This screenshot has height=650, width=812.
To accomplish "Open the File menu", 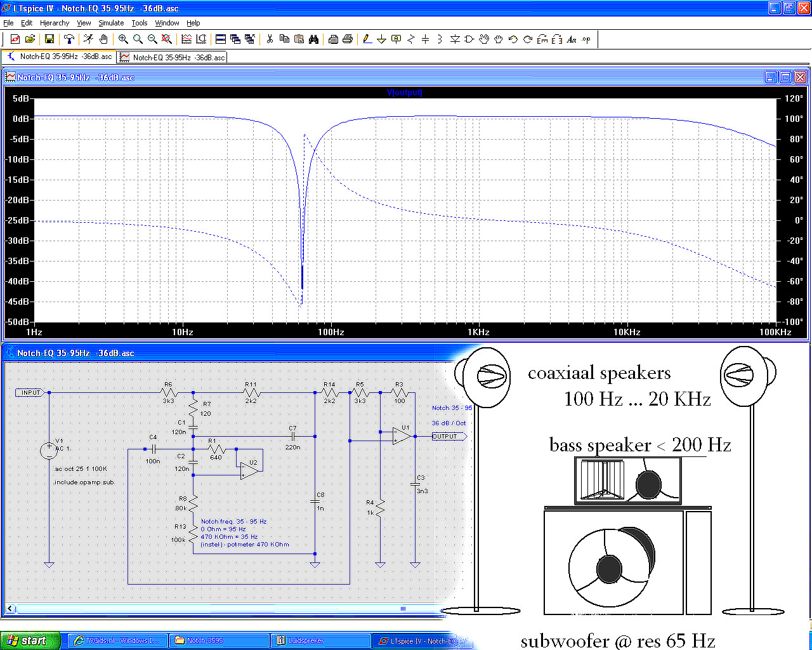I will tap(8, 23).
